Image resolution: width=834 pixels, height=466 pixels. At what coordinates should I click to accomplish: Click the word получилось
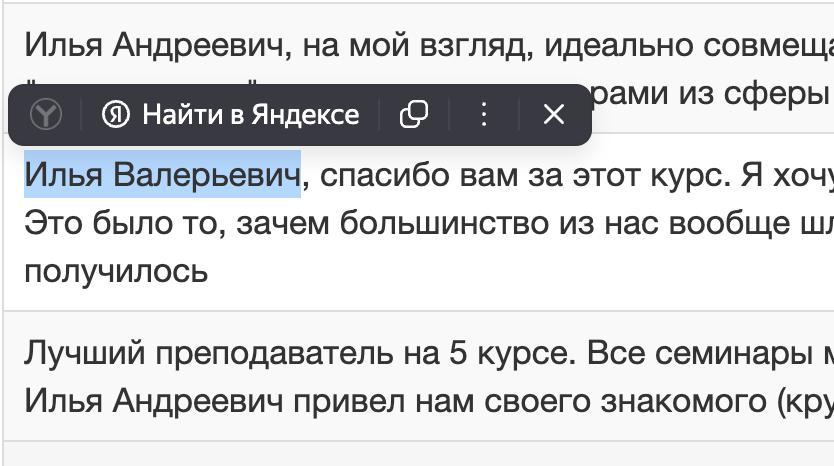116,272
